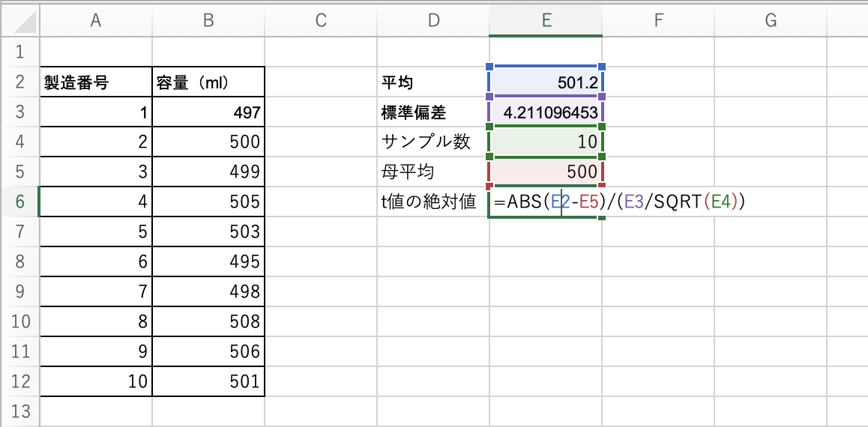Click the 製造番号 header cell
The image size is (868, 427).
[96, 82]
